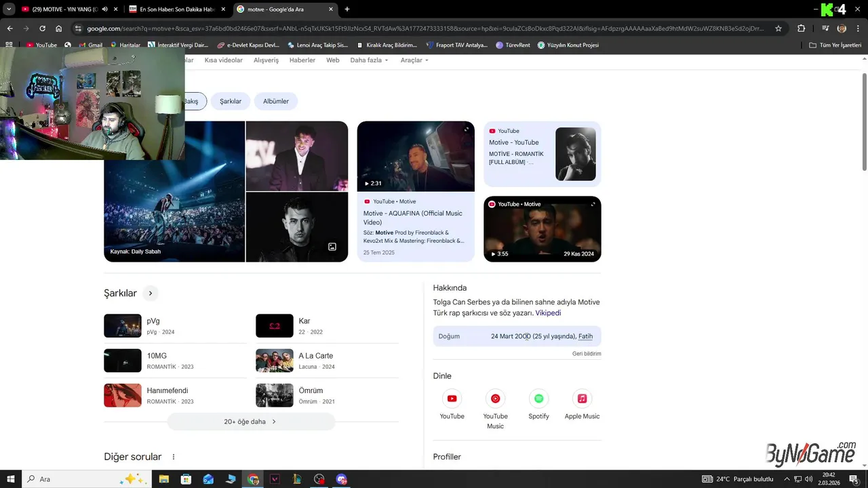Open the song 10MG
868x488 pixels.
coord(175,361)
